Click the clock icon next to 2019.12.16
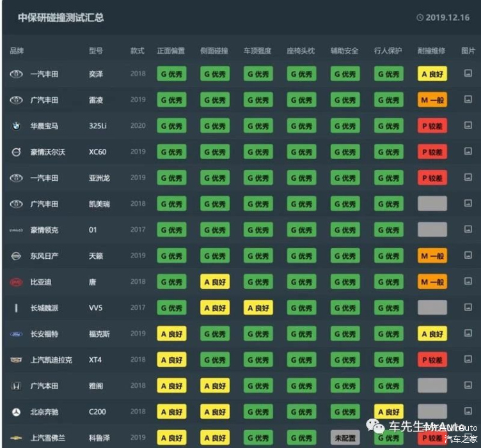481x448 pixels. coord(420,17)
